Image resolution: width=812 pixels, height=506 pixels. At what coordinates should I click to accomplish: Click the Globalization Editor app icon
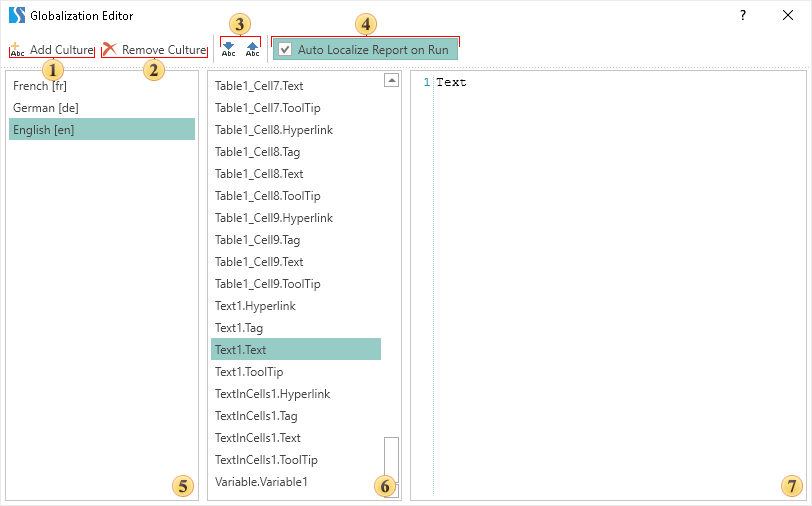16,16
